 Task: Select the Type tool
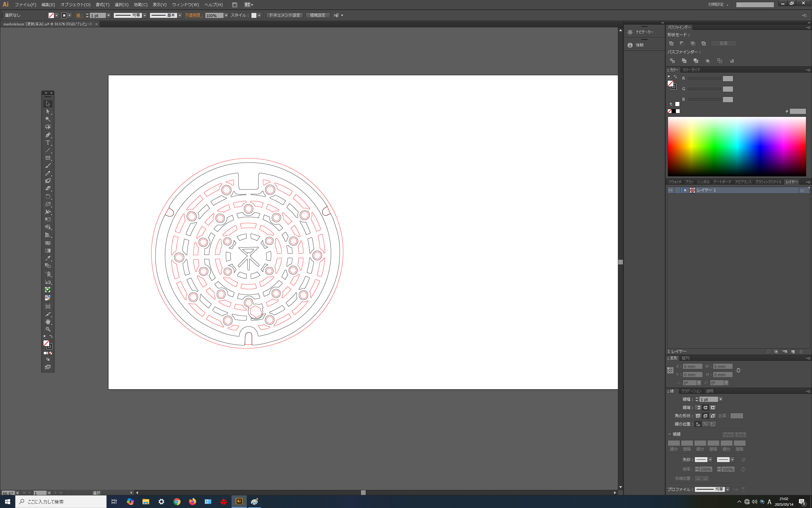(x=48, y=143)
